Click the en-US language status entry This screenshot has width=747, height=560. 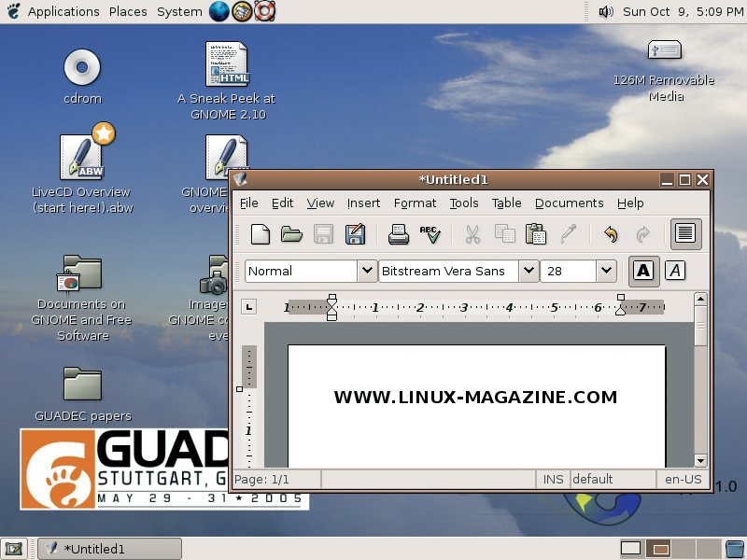(684, 479)
